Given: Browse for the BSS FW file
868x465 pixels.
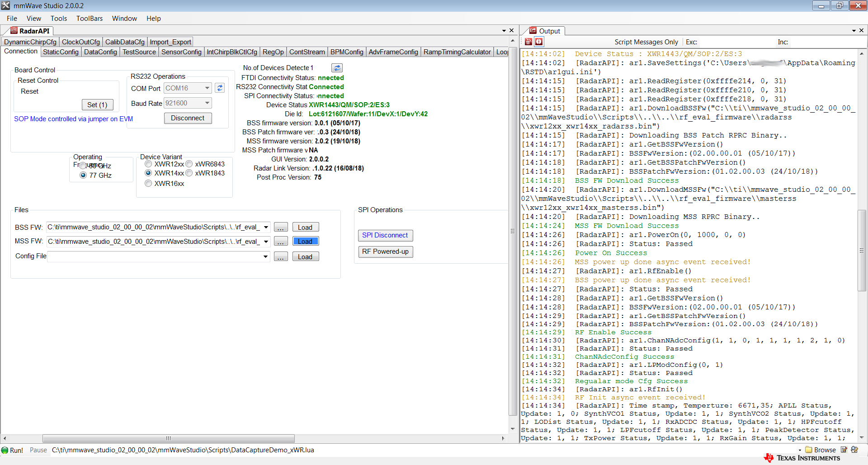Looking at the screenshot, I should (281, 227).
